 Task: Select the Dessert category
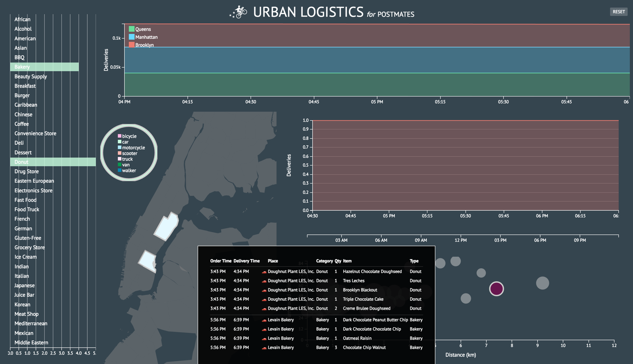point(23,152)
